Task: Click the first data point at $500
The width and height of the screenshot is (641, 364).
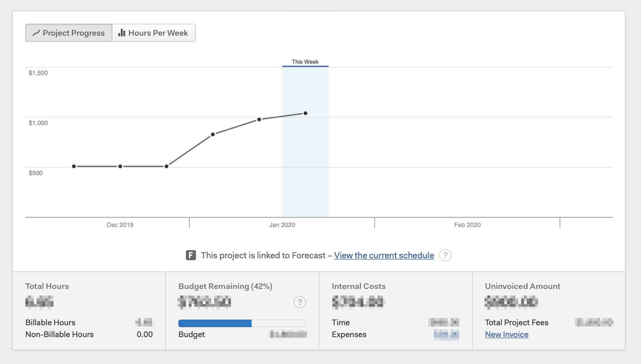Action: point(74,166)
